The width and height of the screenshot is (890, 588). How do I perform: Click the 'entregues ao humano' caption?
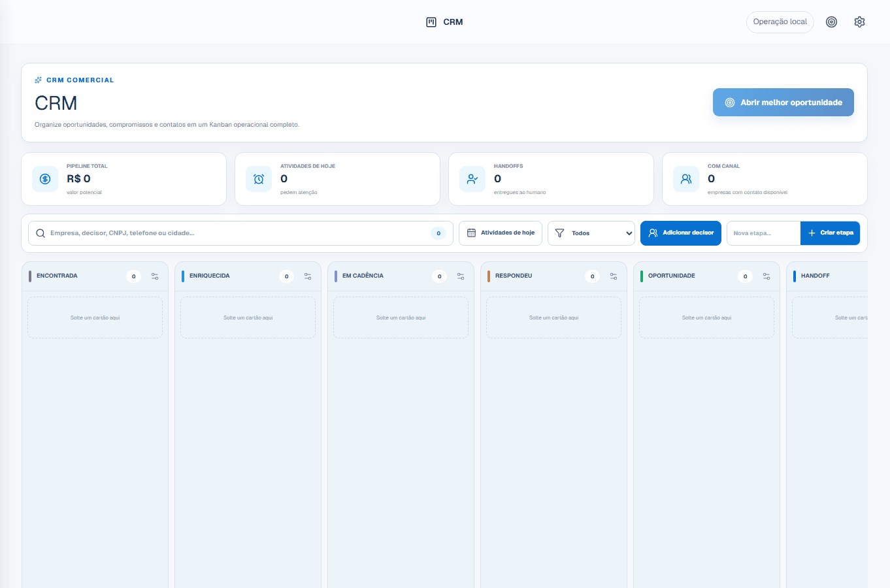coord(520,193)
